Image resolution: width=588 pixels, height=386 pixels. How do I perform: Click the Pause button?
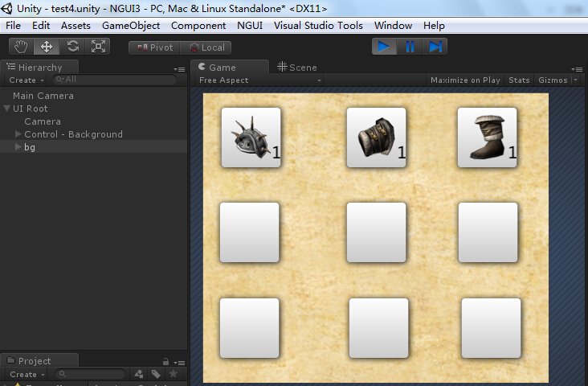[x=410, y=47]
